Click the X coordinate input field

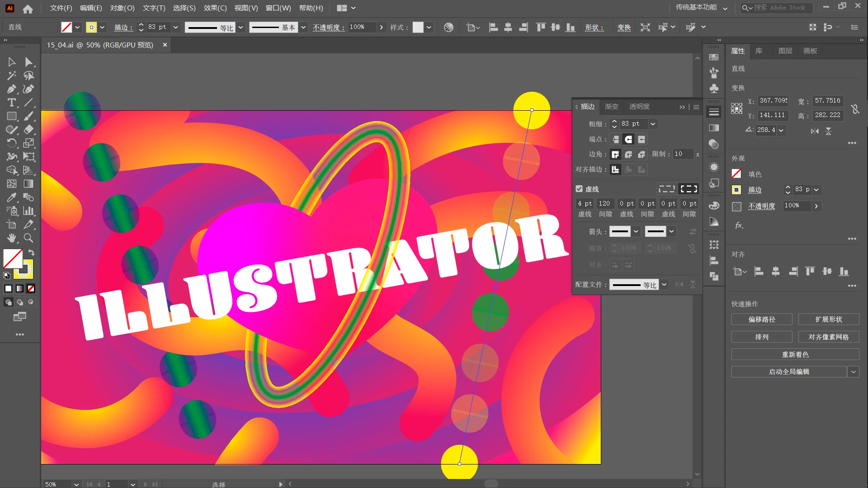point(773,101)
